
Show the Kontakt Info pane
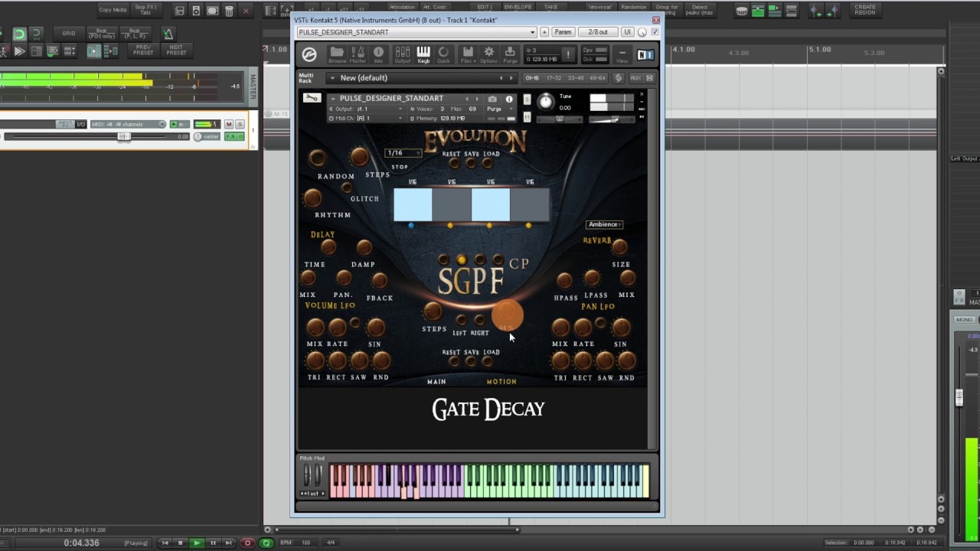378,54
